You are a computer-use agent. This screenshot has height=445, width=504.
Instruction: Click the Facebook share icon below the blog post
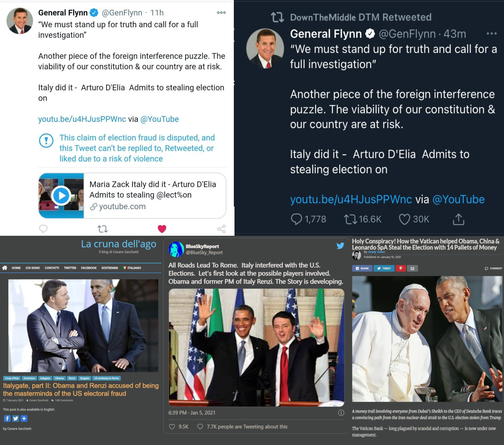(x=7, y=419)
